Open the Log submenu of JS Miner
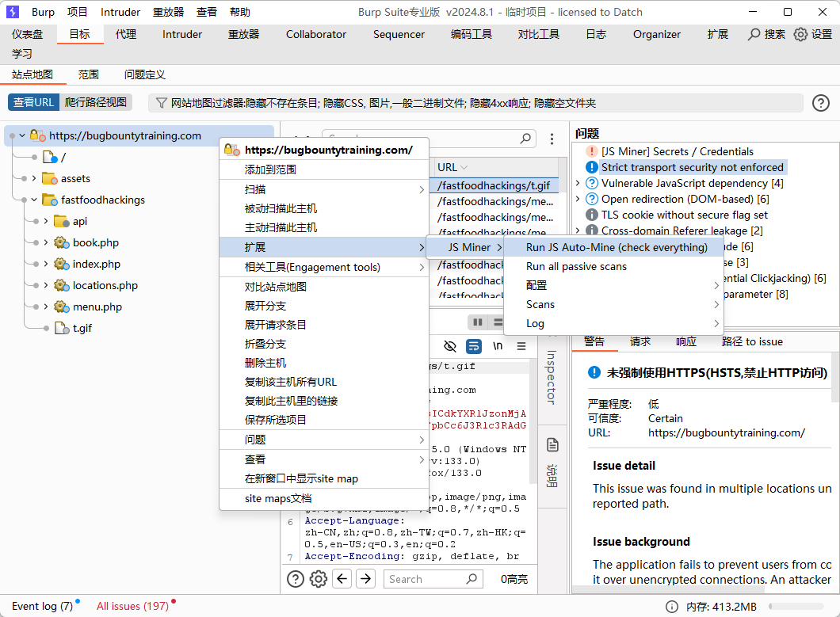Image resolution: width=840 pixels, height=617 pixels. coord(613,323)
